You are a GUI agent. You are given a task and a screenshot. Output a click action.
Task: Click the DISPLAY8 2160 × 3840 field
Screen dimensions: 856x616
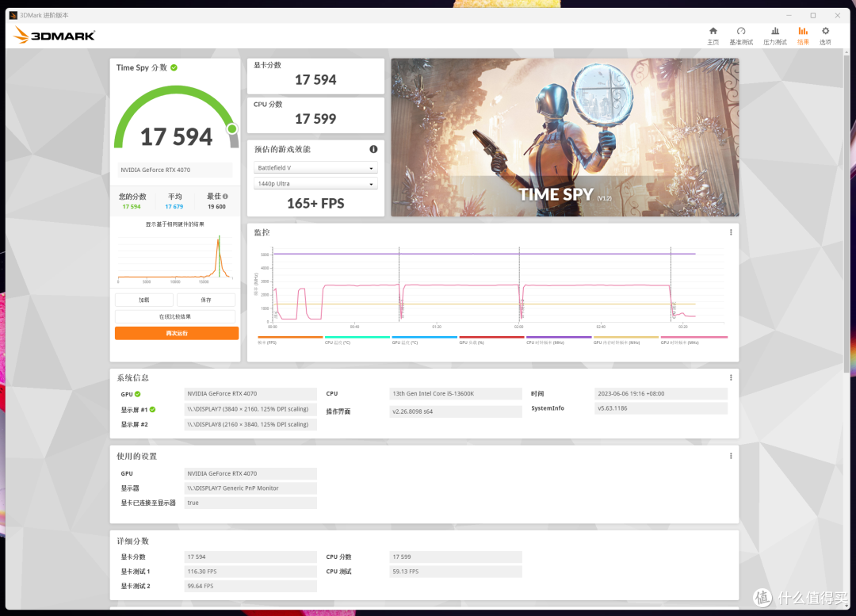point(250,424)
